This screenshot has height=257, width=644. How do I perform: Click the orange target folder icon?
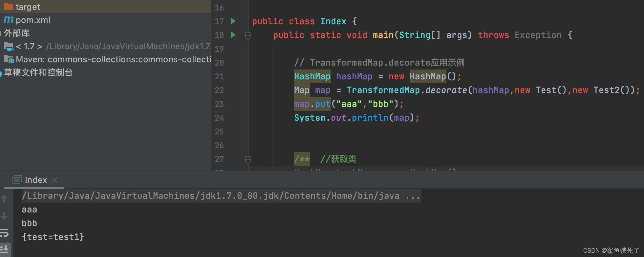pyautogui.click(x=8, y=6)
